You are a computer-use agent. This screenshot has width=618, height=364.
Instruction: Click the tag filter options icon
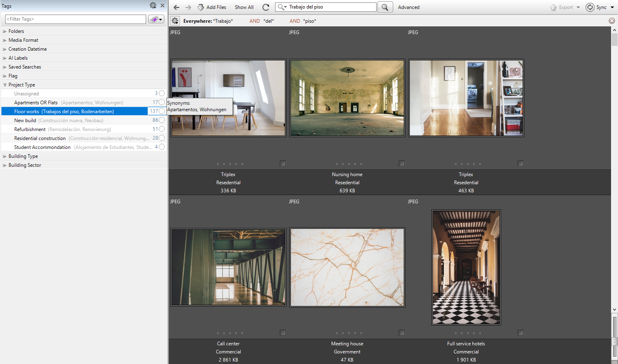[x=156, y=19]
